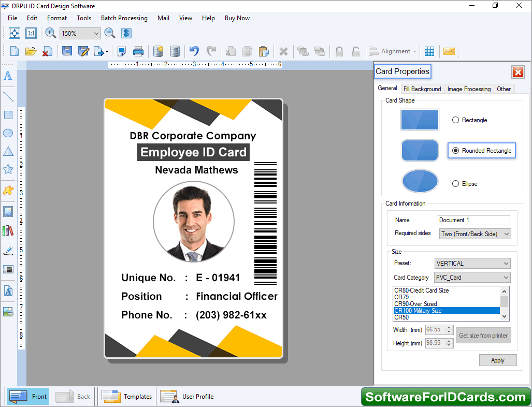Click the print icon

click(138, 51)
